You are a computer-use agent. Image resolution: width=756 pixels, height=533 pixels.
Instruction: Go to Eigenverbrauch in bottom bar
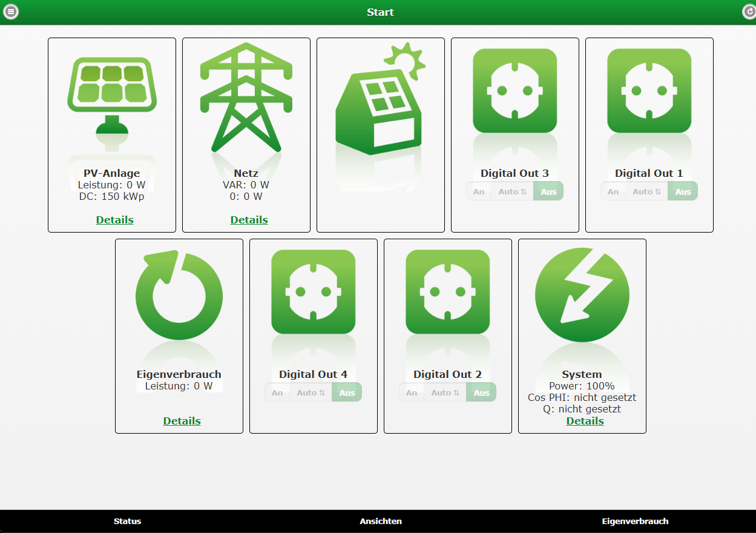point(635,521)
